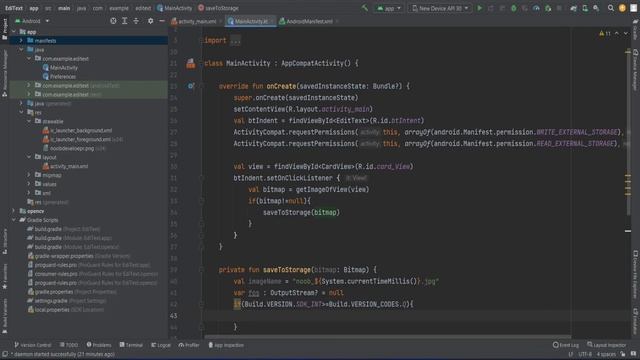Open the Profile app gauge icon

[536, 8]
